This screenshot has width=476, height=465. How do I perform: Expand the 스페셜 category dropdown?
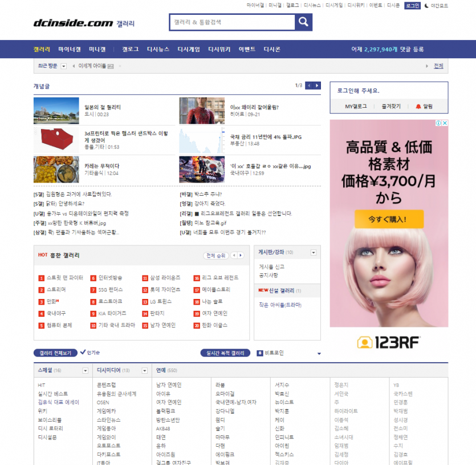point(85,370)
